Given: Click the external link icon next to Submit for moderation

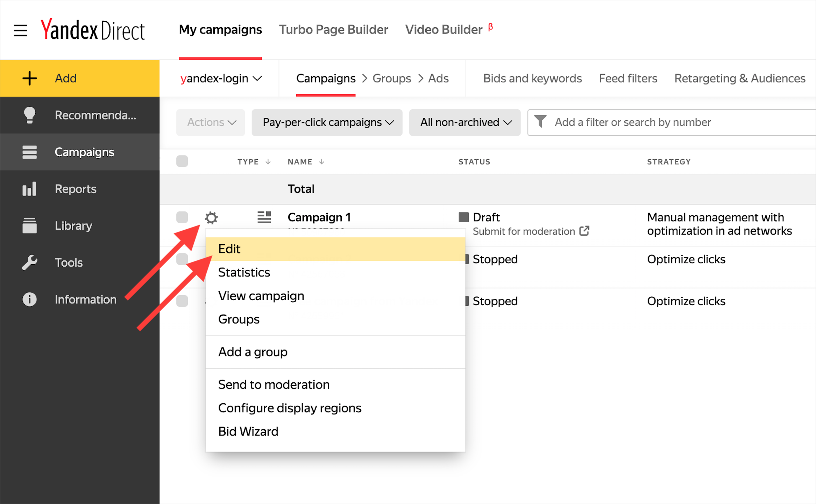Looking at the screenshot, I should tap(584, 231).
